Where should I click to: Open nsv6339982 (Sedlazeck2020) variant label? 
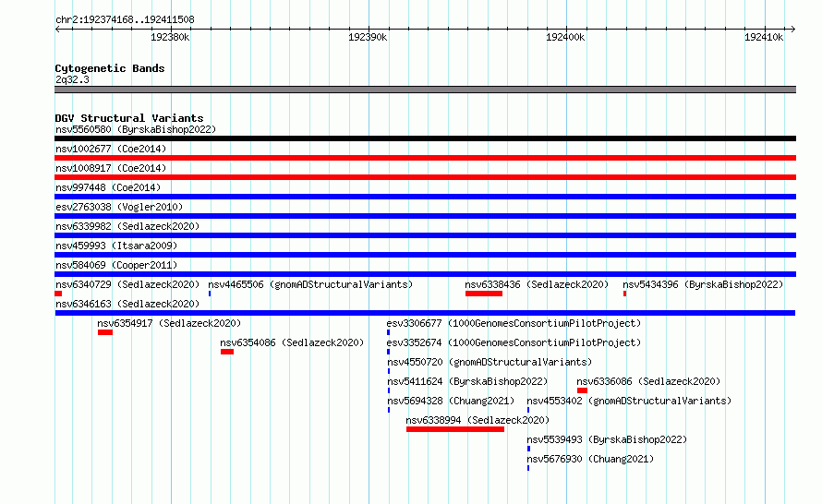tap(127, 226)
